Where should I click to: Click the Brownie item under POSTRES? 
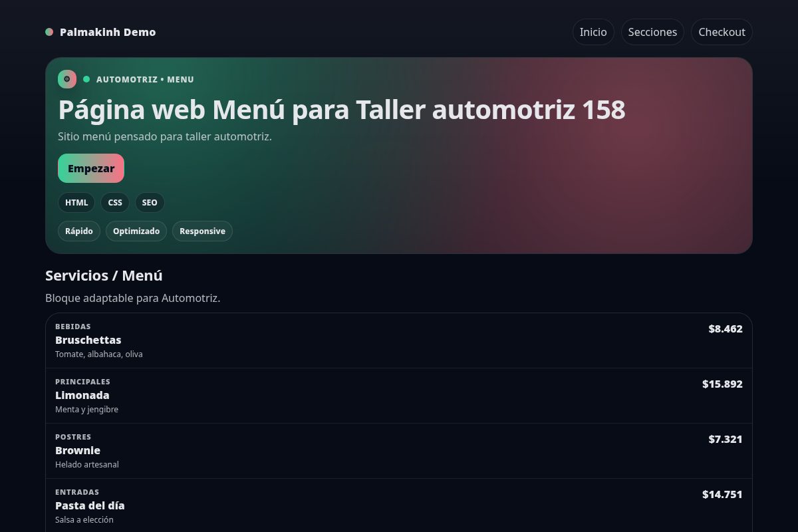pos(78,450)
